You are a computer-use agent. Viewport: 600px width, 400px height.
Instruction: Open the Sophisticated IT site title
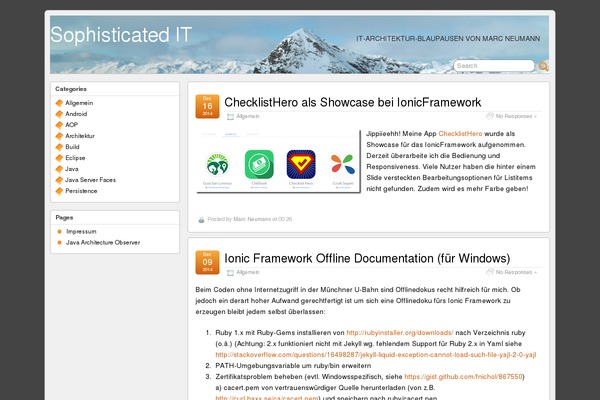pos(121,35)
